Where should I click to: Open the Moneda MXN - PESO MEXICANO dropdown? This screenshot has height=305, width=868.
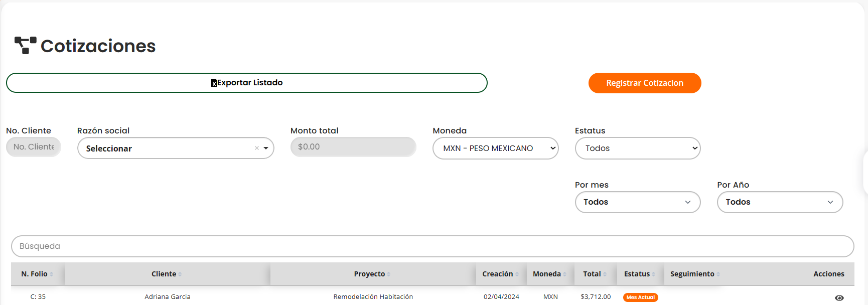495,148
